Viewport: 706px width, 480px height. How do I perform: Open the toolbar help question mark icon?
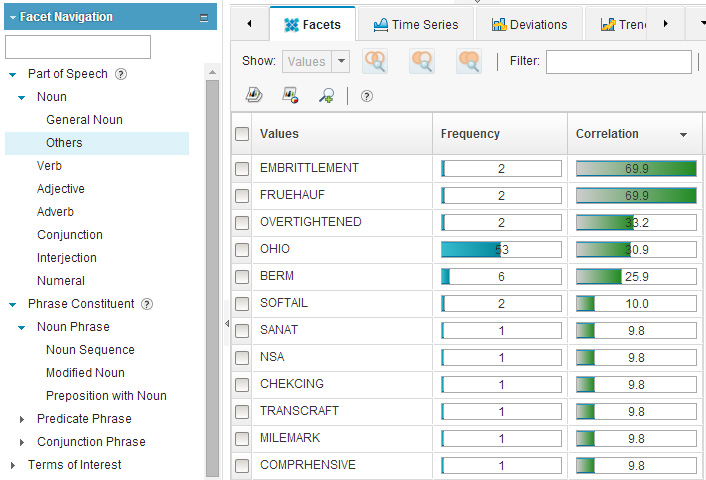pos(367,96)
